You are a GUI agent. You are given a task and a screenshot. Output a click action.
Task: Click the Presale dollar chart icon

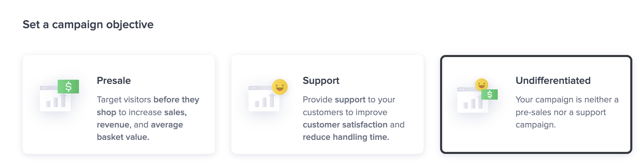59,96
